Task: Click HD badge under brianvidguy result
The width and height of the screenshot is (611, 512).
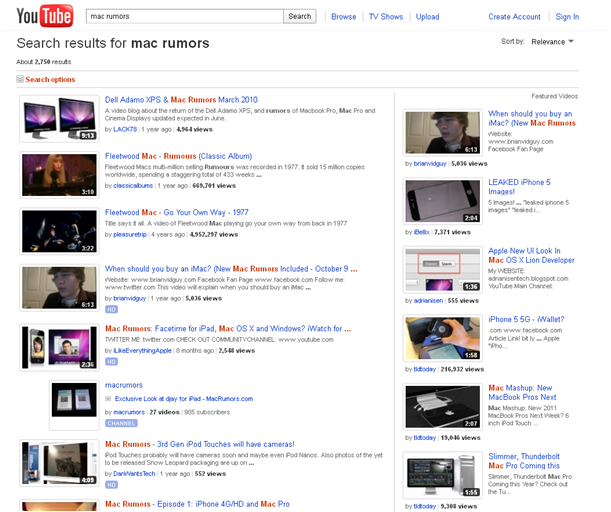Action: point(111,309)
